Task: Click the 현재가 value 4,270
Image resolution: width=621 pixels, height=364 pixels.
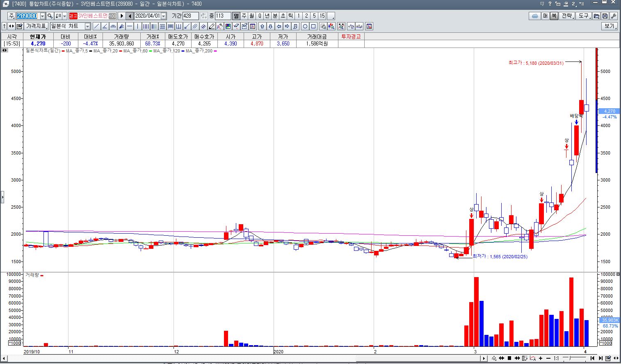Action: (x=38, y=43)
